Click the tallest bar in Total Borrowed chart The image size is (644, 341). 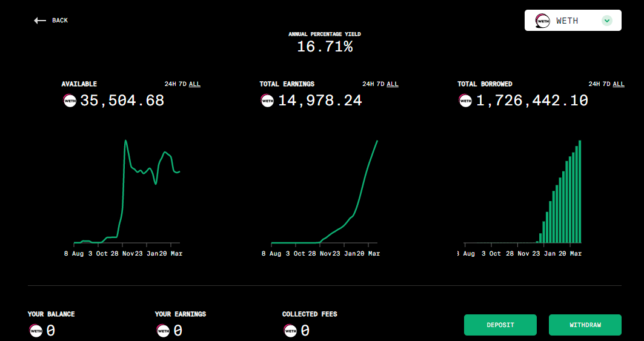coord(580,192)
